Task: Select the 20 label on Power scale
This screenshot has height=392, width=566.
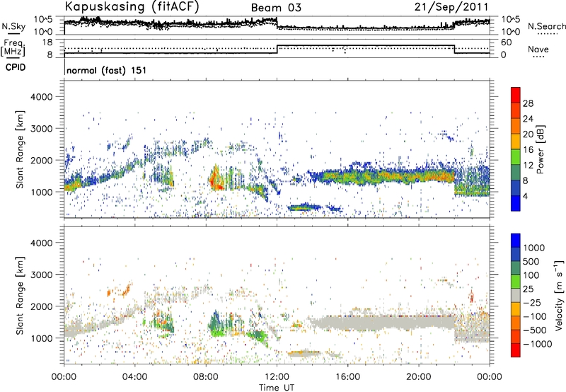Action: point(528,134)
